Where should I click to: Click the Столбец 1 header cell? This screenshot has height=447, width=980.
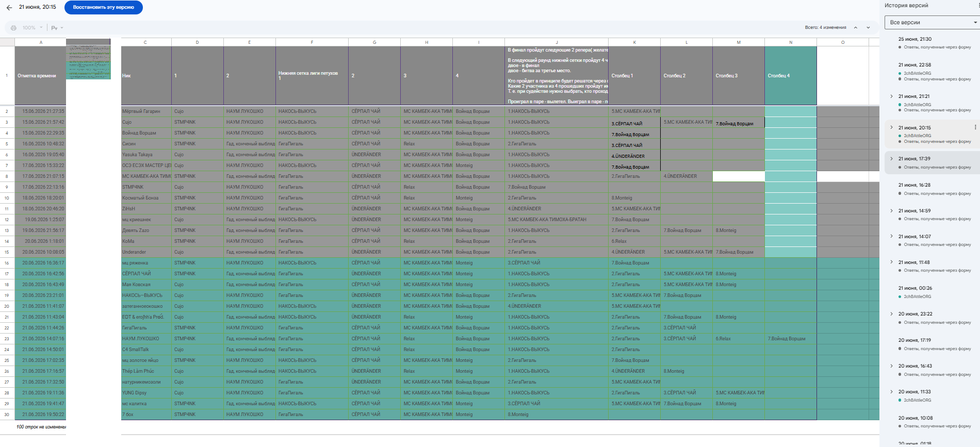click(x=634, y=76)
